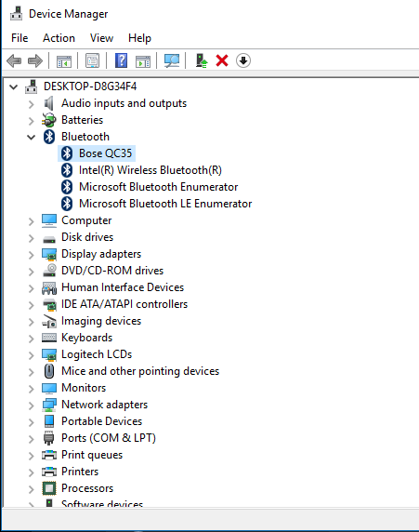
Task: Select Intel(R) Wireless Bluetooth(R) device
Action: 151,170
